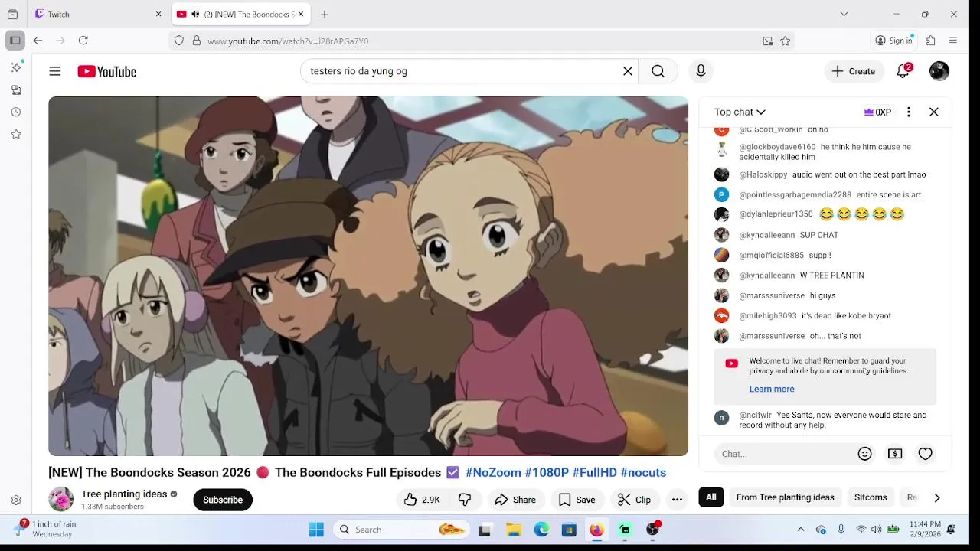This screenshot has width=980, height=551.
Task: Open sidebar settings gear icon
Action: pos(16,500)
